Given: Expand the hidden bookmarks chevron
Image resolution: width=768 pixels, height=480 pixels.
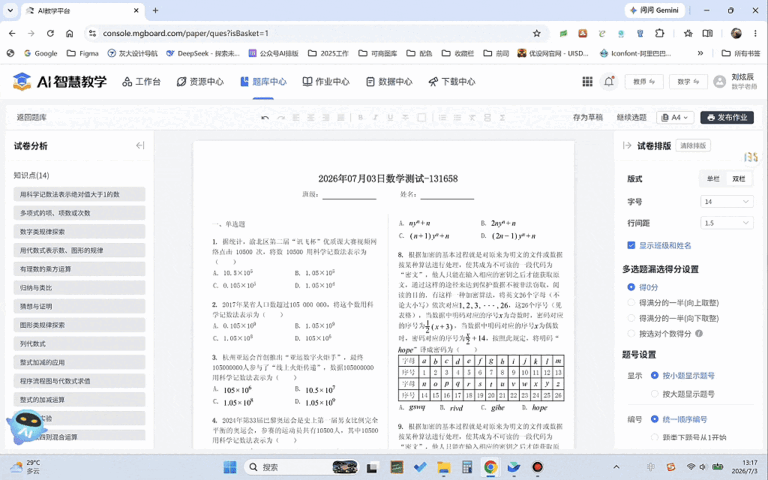Looking at the screenshot, I should click(x=700, y=53).
